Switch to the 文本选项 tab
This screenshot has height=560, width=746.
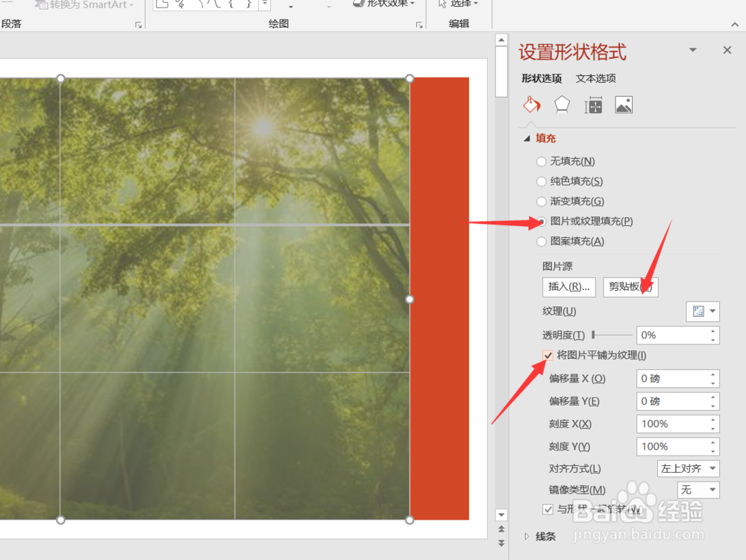[595, 78]
